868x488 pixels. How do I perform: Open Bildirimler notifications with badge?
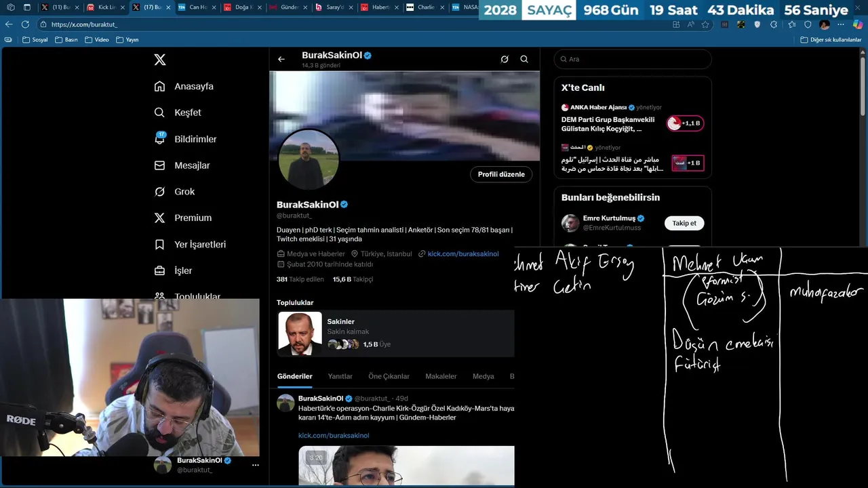click(185, 139)
